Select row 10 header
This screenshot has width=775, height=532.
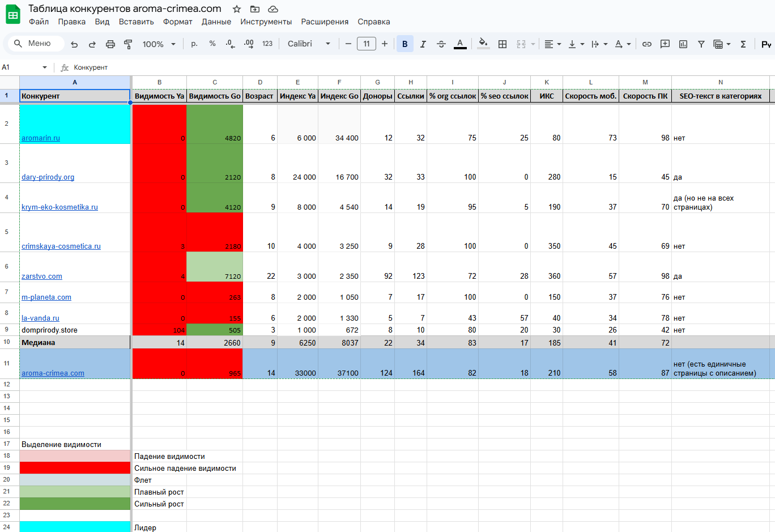click(7, 342)
